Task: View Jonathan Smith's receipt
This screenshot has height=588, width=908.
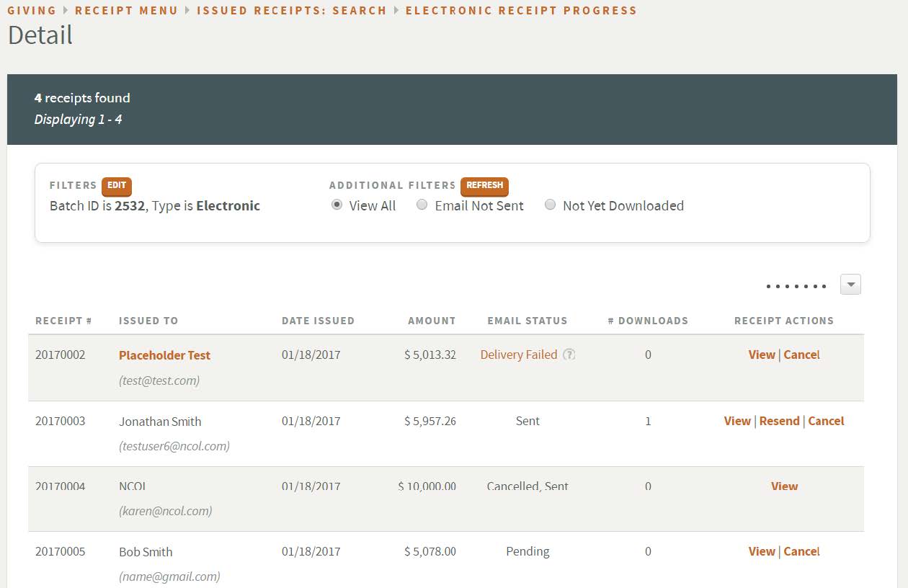Action: click(x=737, y=421)
